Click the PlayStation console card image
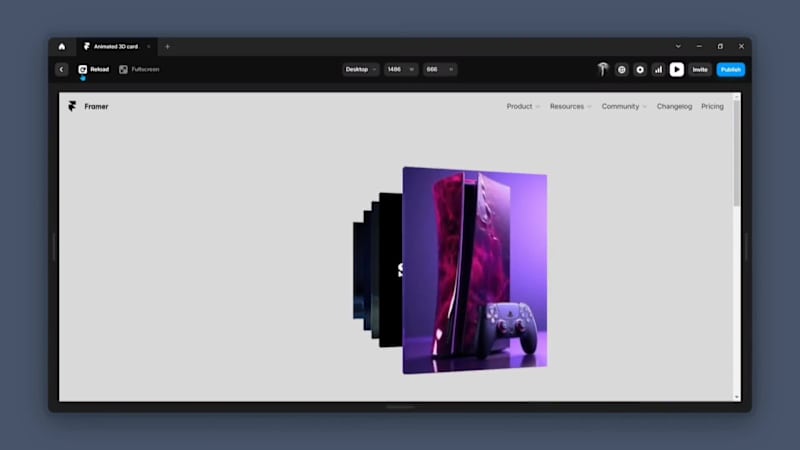 pyautogui.click(x=474, y=270)
